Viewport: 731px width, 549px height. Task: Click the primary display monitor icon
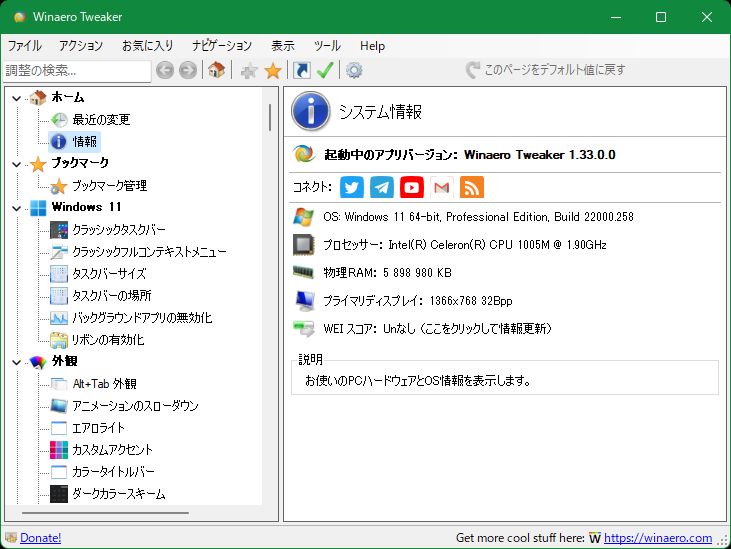pos(304,301)
